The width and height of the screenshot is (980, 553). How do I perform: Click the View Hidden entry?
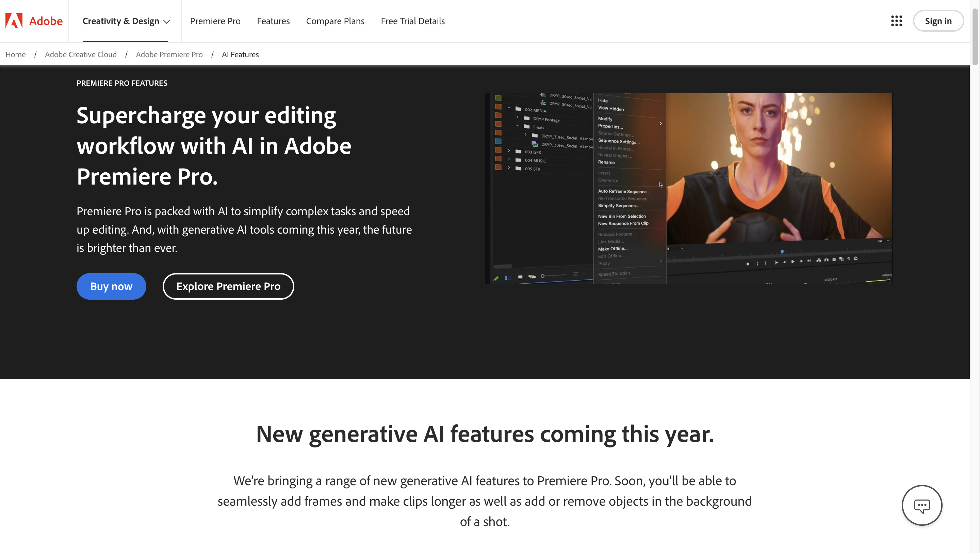click(611, 109)
